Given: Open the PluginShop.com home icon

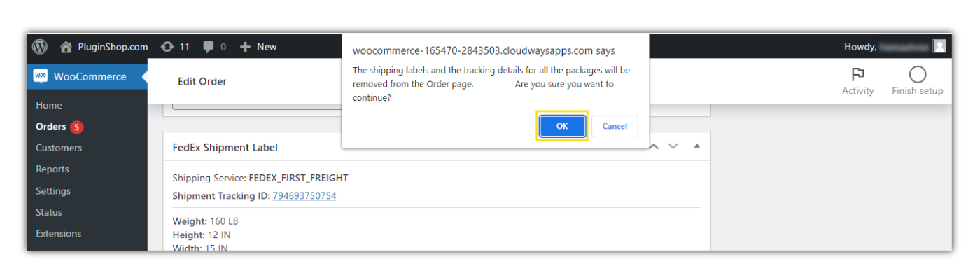Looking at the screenshot, I should click(x=66, y=47).
